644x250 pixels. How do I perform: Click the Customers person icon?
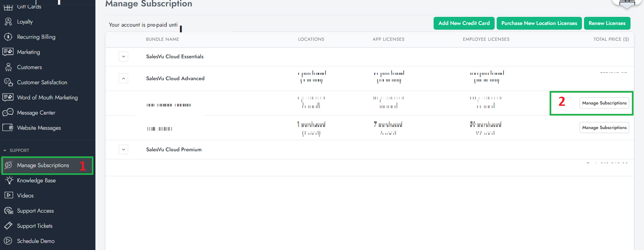pyautogui.click(x=8, y=67)
